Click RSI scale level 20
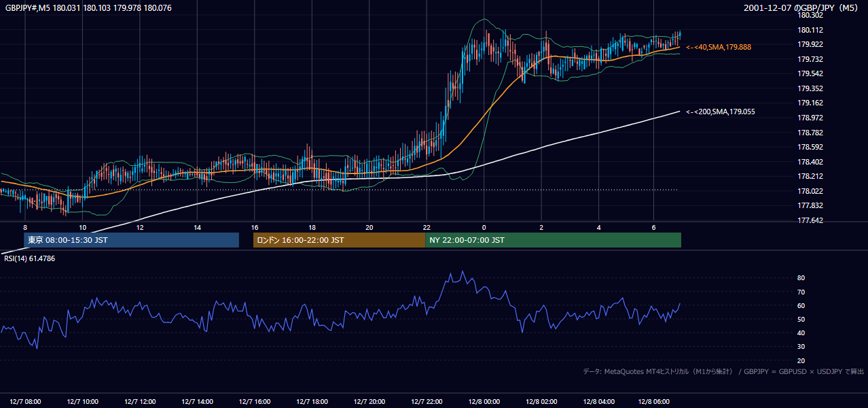 point(801,360)
